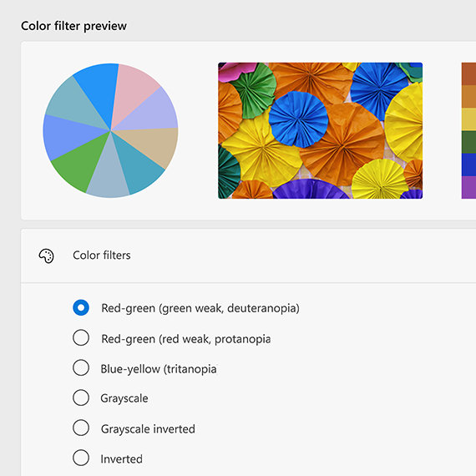Click the 'Grayscale inverted' label text
Screen dimensions: 476x476
pos(148,429)
